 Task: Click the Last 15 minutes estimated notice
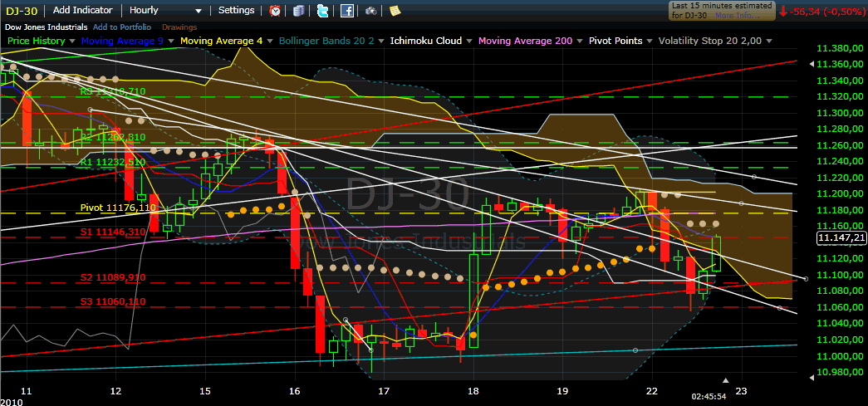pyautogui.click(x=722, y=11)
